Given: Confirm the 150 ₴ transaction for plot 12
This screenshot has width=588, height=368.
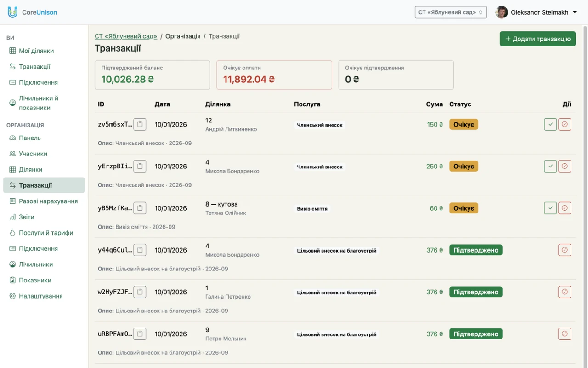Looking at the screenshot, I should click(x=550, y=124).
